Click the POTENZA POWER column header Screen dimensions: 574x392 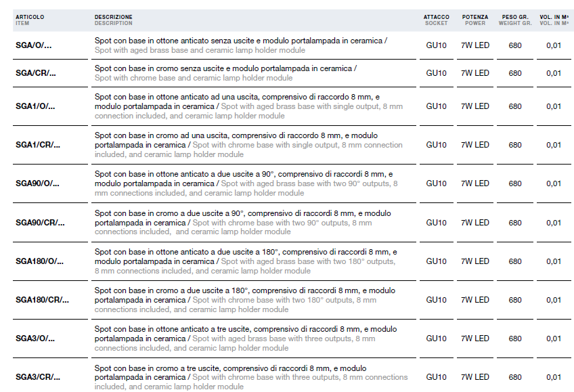coord(475,20)
